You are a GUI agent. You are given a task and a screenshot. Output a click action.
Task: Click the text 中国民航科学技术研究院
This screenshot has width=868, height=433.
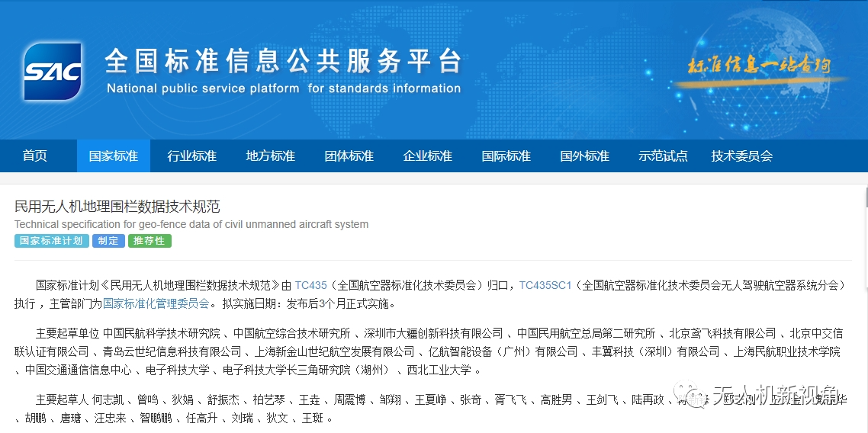click(162, 333)
